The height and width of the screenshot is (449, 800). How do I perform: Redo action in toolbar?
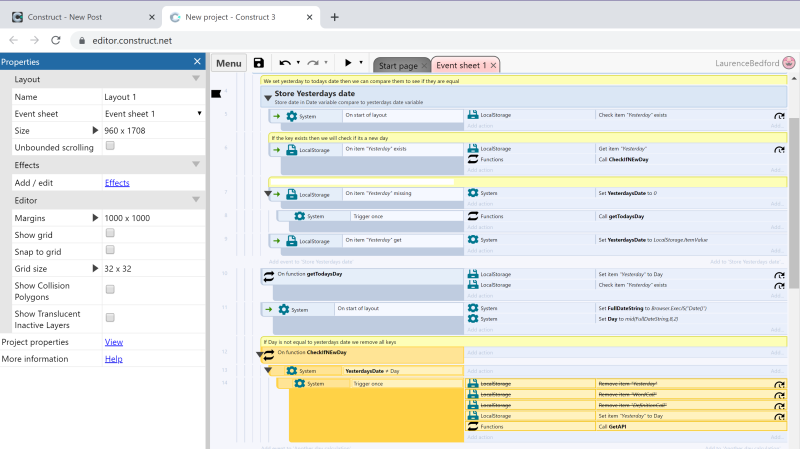pyautogui.click(x=313, y=63)
